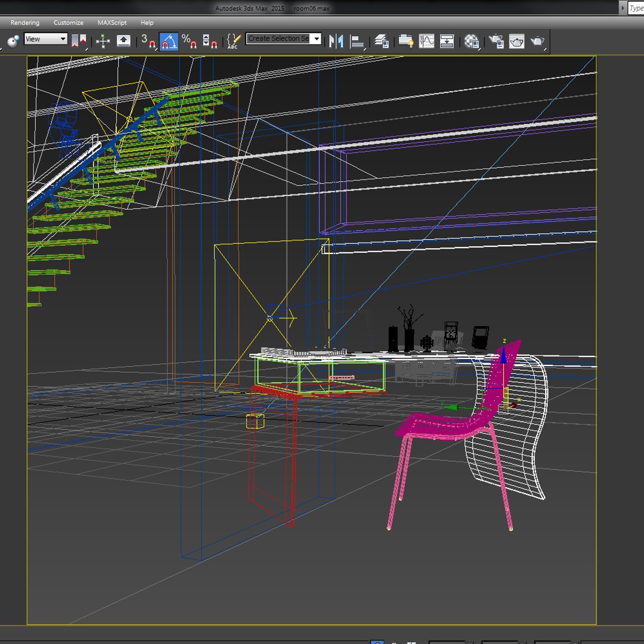Toggle Percent Snap

[x=189, y=41]
